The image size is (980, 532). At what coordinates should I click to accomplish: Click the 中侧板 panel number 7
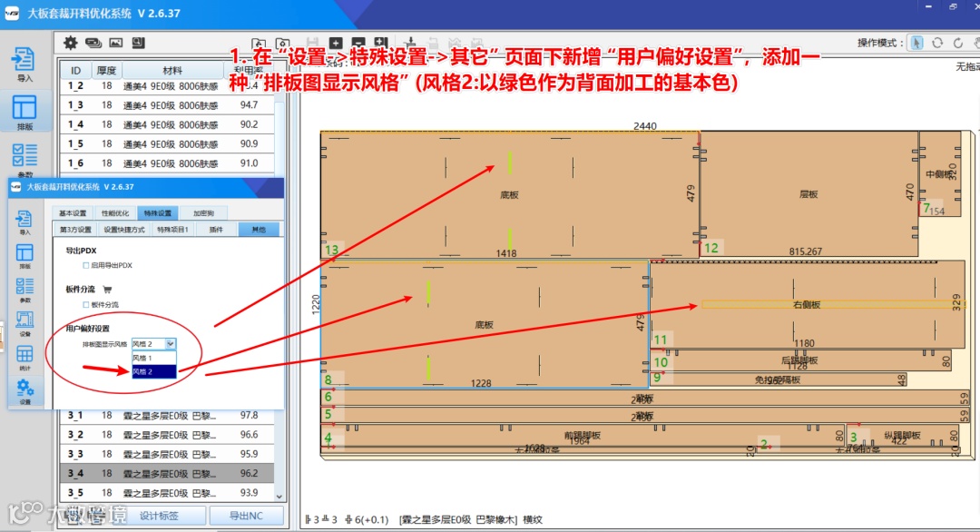tap(939, 173)
